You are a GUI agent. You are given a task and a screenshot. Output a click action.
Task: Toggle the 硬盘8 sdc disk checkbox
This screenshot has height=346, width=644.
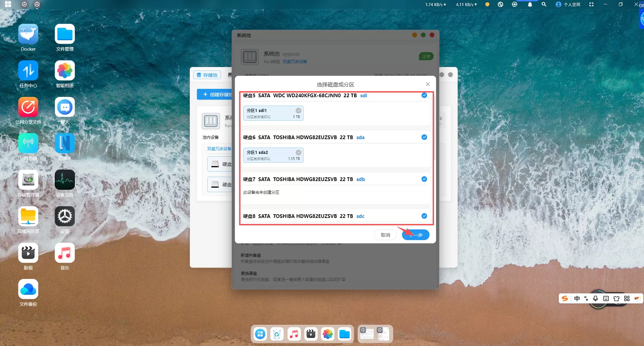click(x=424, y=216)
